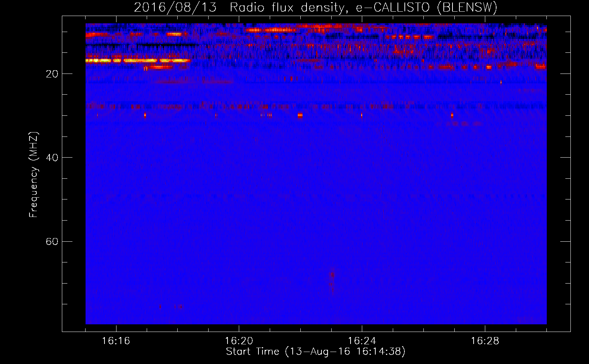Click the '20' frequency tick label
The height and width of the screenshot is (364, 589).
coord(52,74)
